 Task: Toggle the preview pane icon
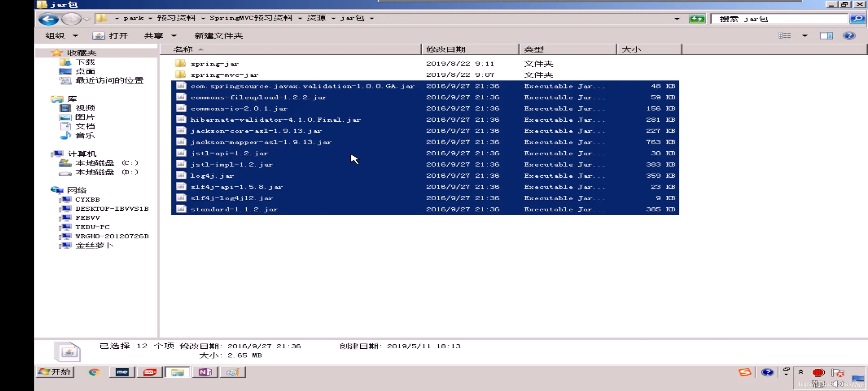point(826,35)
